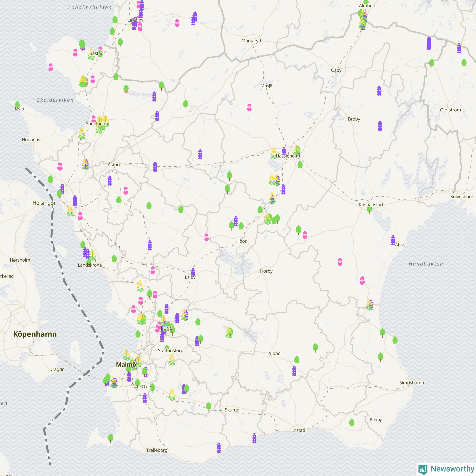Select the Laholmsbukten bay label
The width and height of the screenshot is (476, 476).
coord(90,7)
